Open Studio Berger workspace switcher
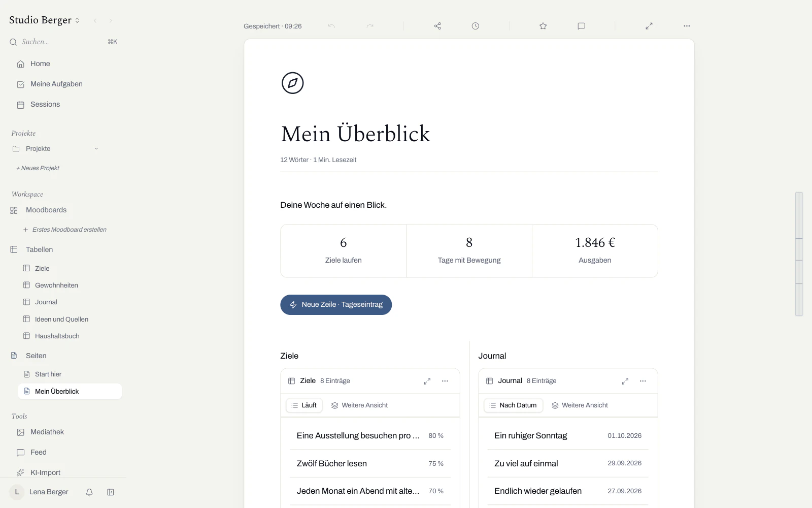This screenshot has height=508, width=812. pos(45,20)
